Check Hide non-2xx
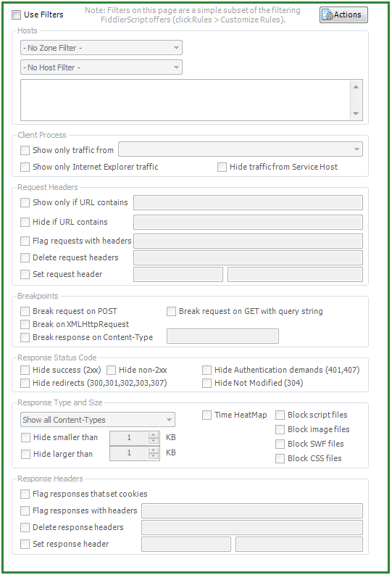Viewport: 392px width, 575px height. click(x=111, y=370)
